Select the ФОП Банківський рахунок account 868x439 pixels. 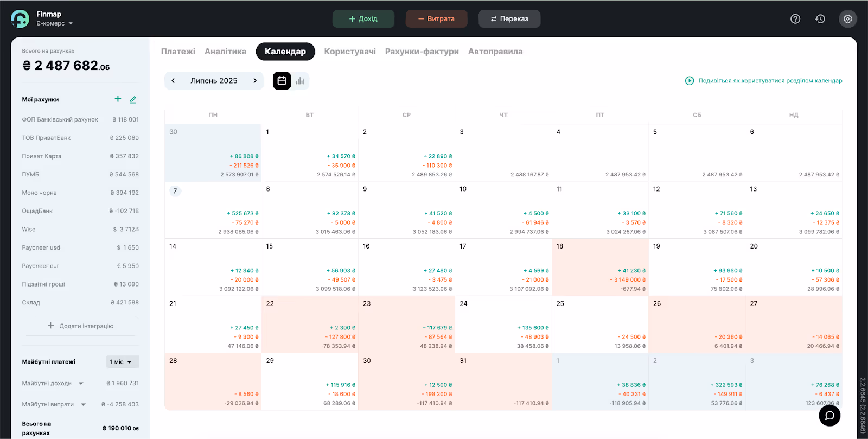(x=80, y=119)
